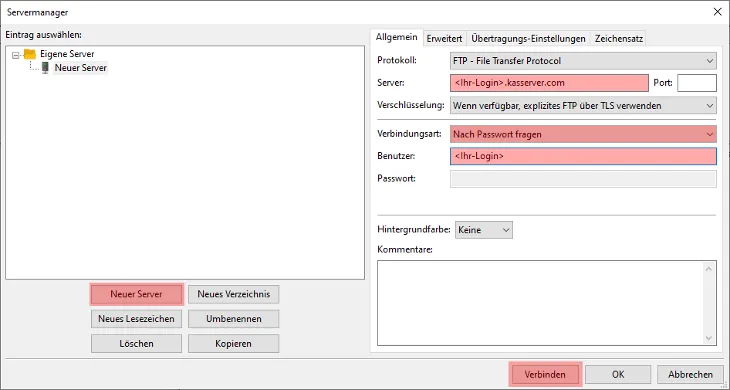Open the Verbindungsart dropdown
The width and height of the screenshot is (730, 390).
click(583, 134)
